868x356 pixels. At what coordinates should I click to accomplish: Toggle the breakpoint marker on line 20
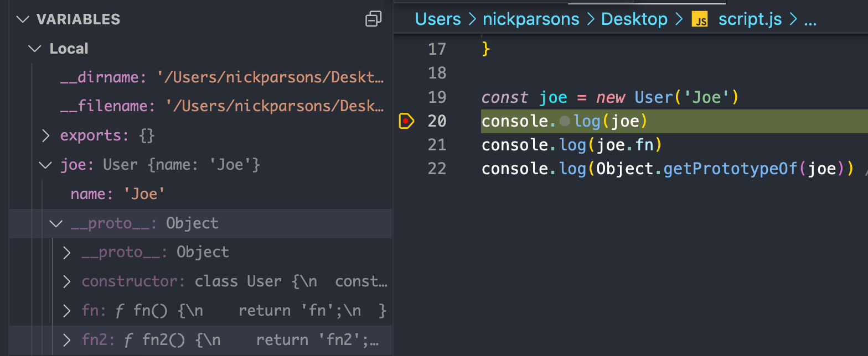click(406, 121)
